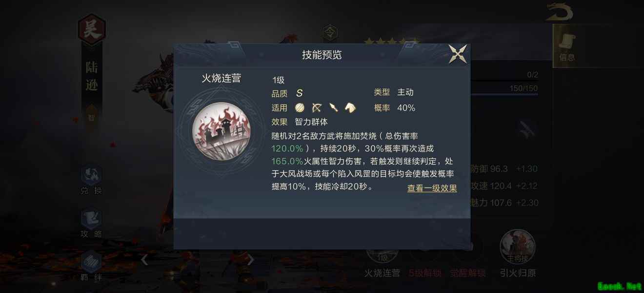Open the 信息 info scroll tab
The image size is (644, 293).
point(567,46)
